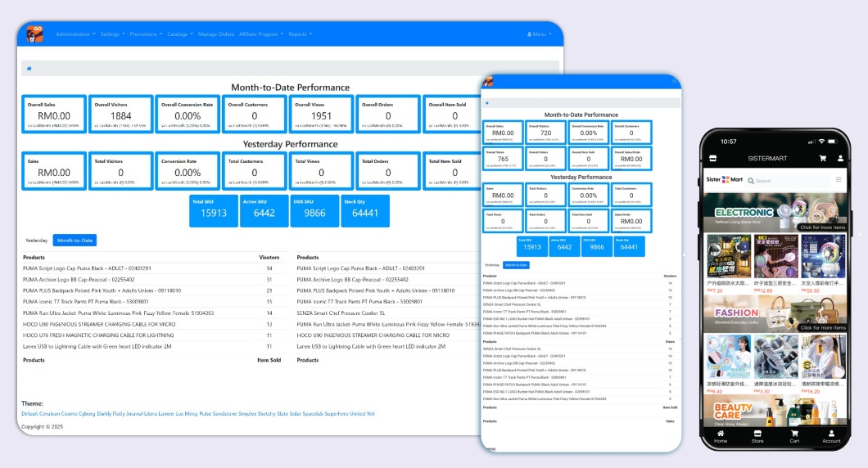Expand the Settings dropdown in navbar
Screen dimensions: 868x468
(112, 34)
